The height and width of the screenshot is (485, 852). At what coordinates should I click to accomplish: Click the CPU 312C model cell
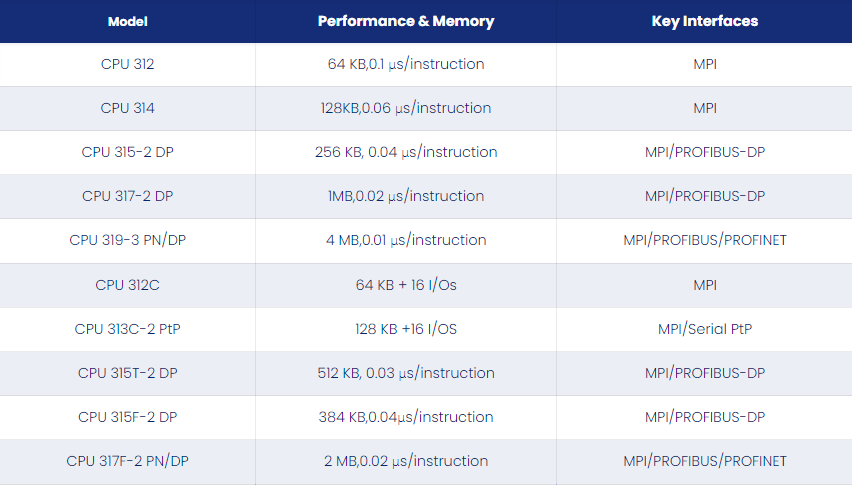point(128,285)
